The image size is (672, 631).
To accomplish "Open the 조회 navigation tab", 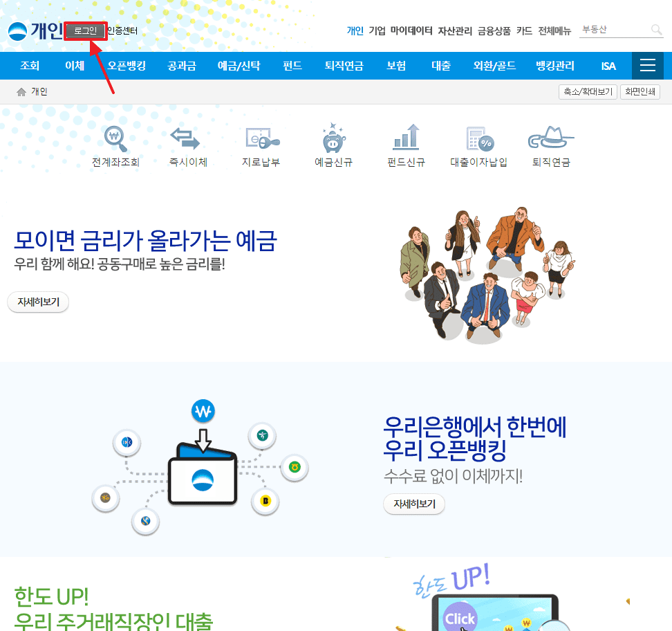I will [x=30, y=66].
